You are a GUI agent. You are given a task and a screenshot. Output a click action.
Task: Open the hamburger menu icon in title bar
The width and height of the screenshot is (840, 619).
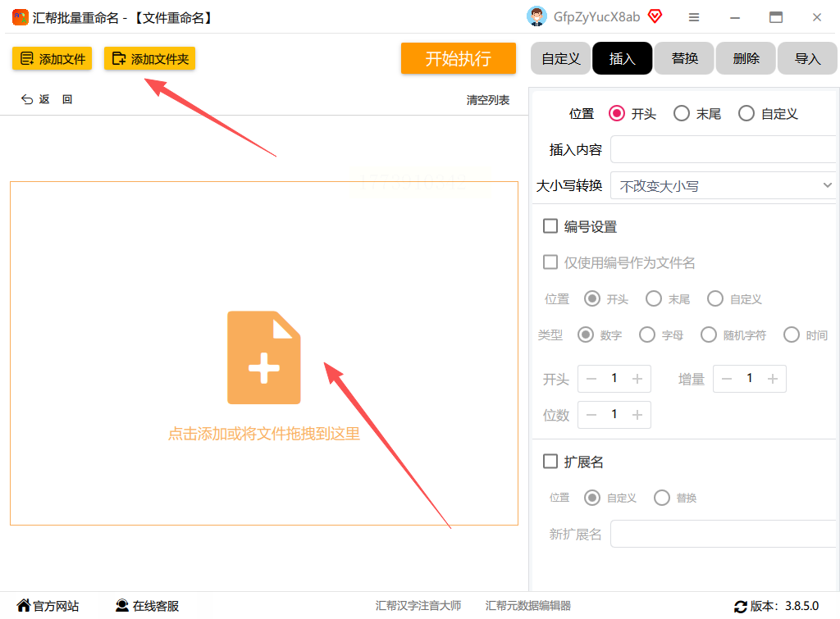tap(694, 18)
